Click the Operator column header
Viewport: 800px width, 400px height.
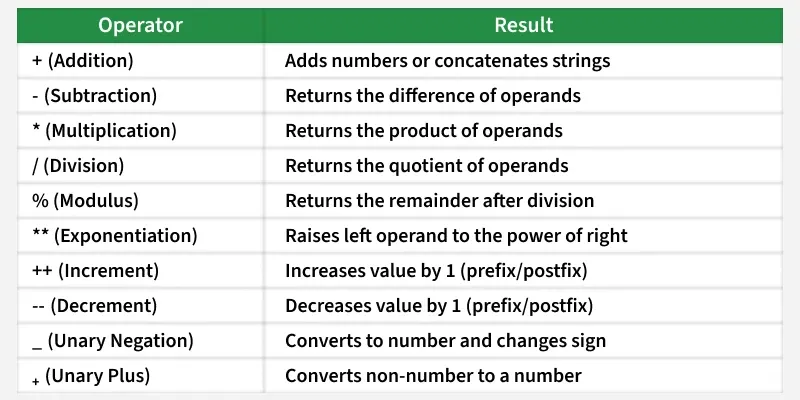140,26
